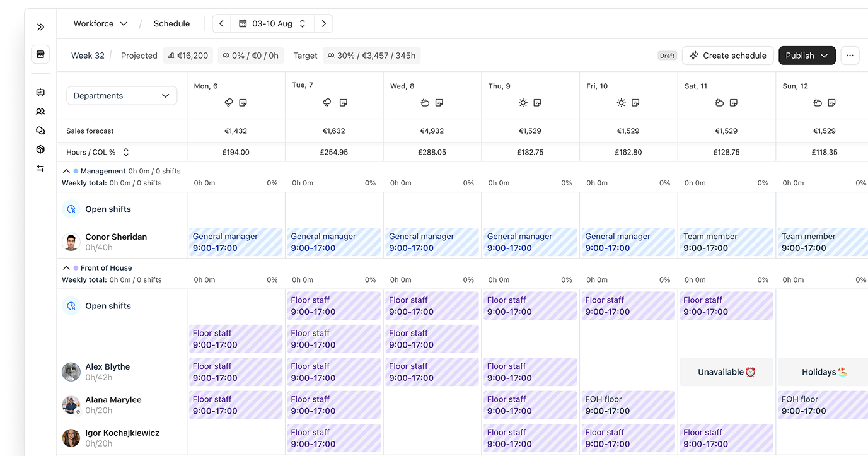The width and height of the screenshot is (868, 456).
Task: Go to the next week
Action: click(x=323, y=24)
